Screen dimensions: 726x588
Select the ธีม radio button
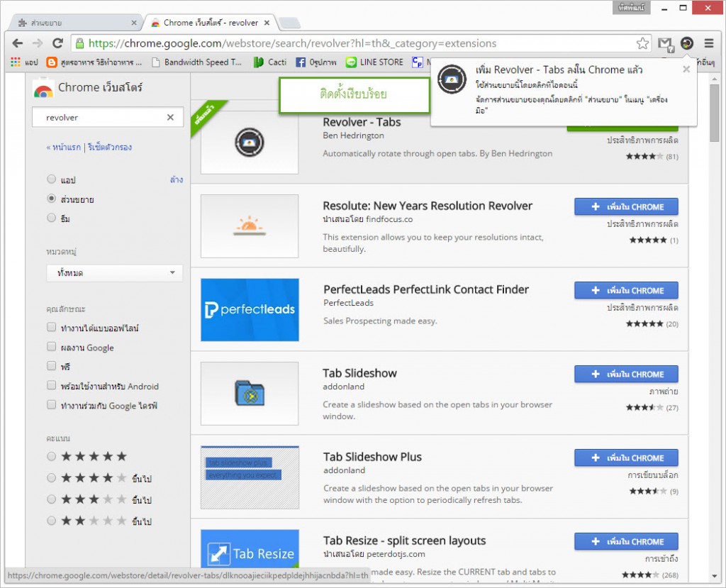tap(51, 218)
